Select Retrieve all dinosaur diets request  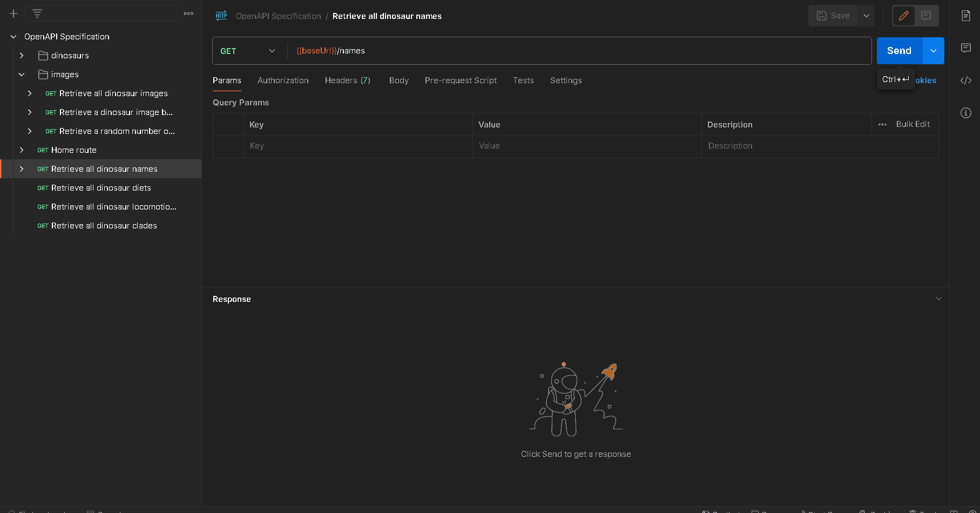click(x=101, y=188)
